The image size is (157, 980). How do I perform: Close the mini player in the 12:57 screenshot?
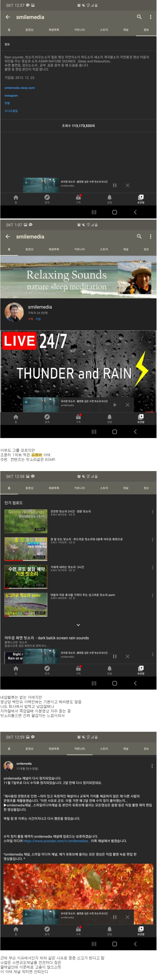pos(127,185)
